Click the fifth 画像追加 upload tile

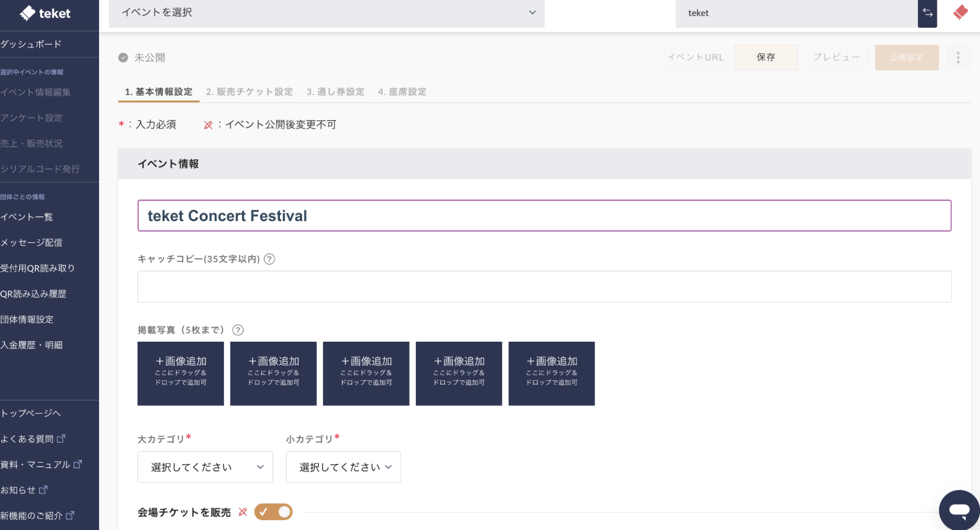(552, 374)
